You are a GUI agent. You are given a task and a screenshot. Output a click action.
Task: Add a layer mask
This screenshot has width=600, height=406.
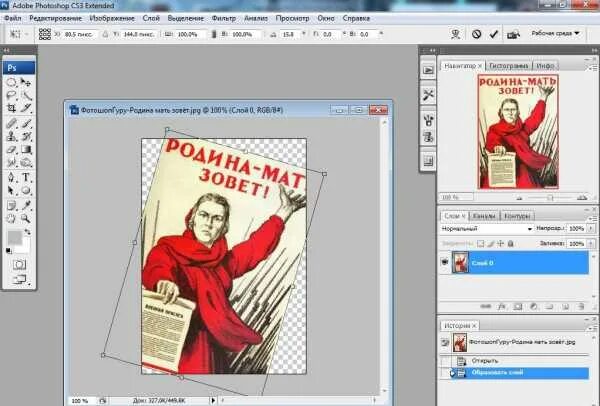[518, 307]
